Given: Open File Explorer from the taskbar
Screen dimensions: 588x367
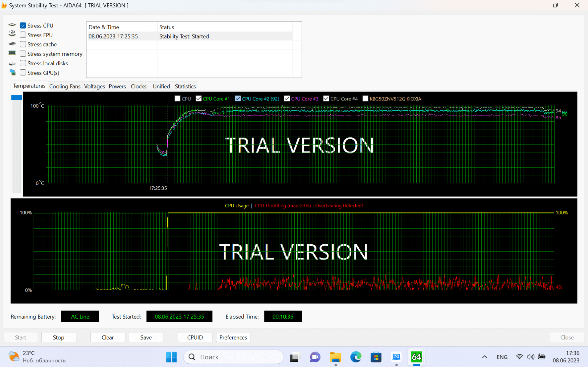Looking at the screenshot, I should tap(335, 357).
